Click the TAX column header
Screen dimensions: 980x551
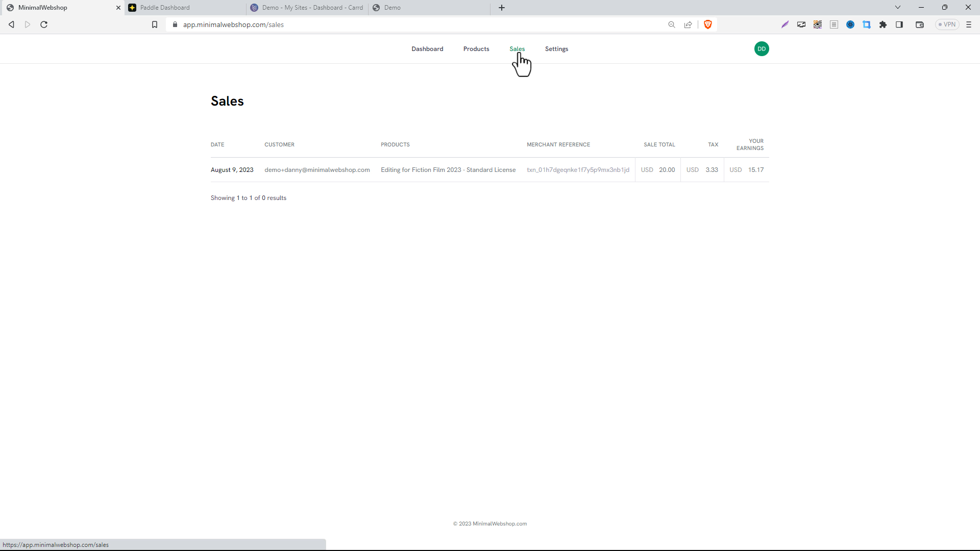713,145
